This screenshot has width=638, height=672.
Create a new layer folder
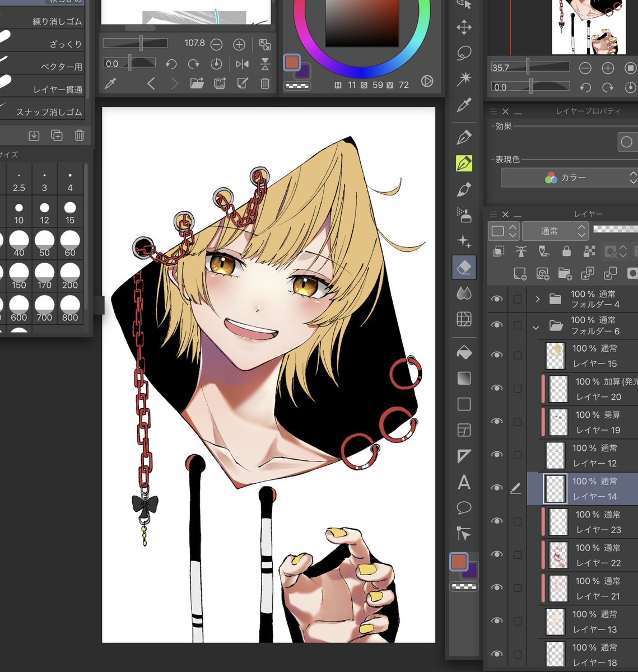pyautogui.click(x=565, y=273)
